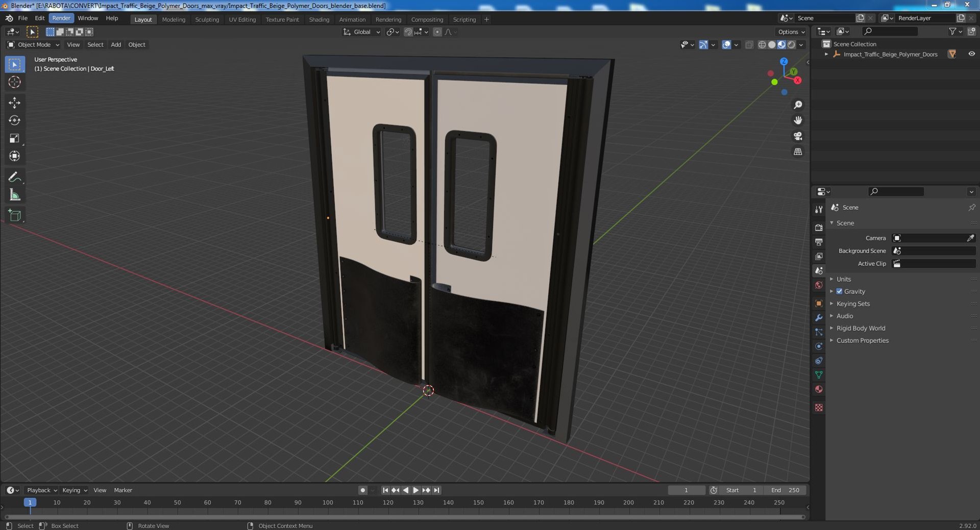Switch to solid shading
This screenshot has height=530, width=980.
pos(772,44)
